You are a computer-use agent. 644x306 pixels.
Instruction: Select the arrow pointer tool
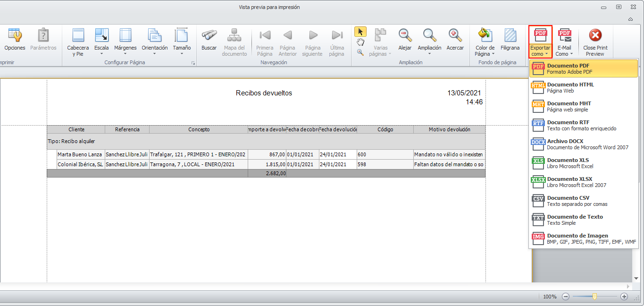(360, 32)
